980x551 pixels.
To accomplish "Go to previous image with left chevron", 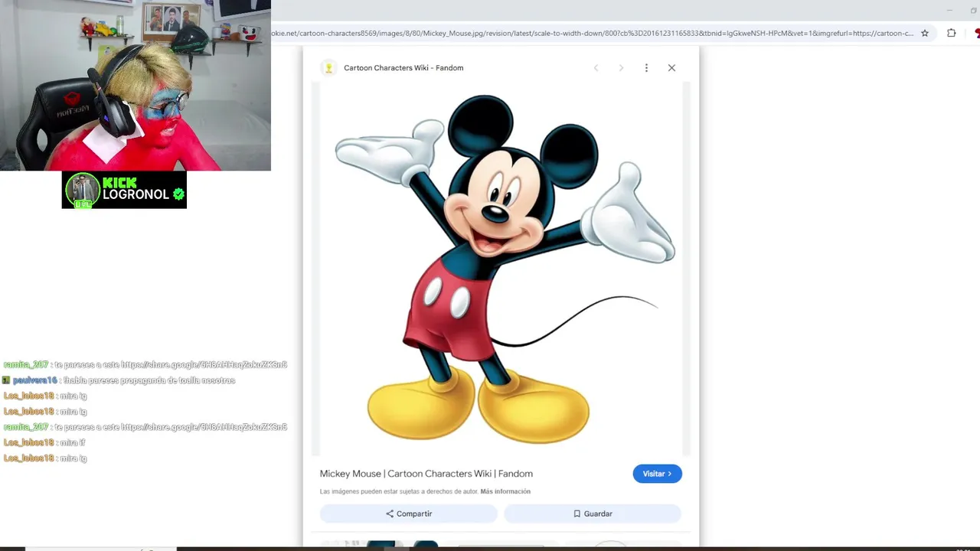I will coord(596,67).
